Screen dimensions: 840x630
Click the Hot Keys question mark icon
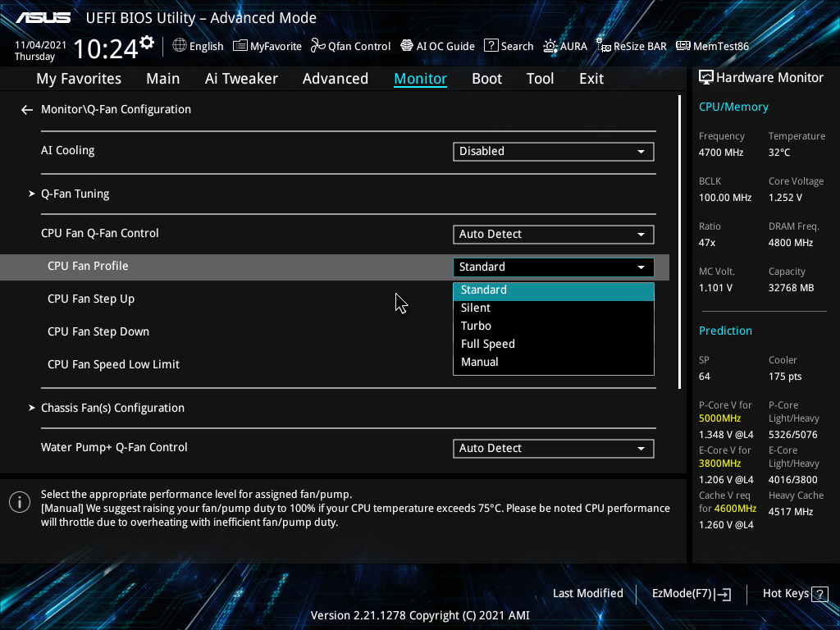tap(819, 594)
